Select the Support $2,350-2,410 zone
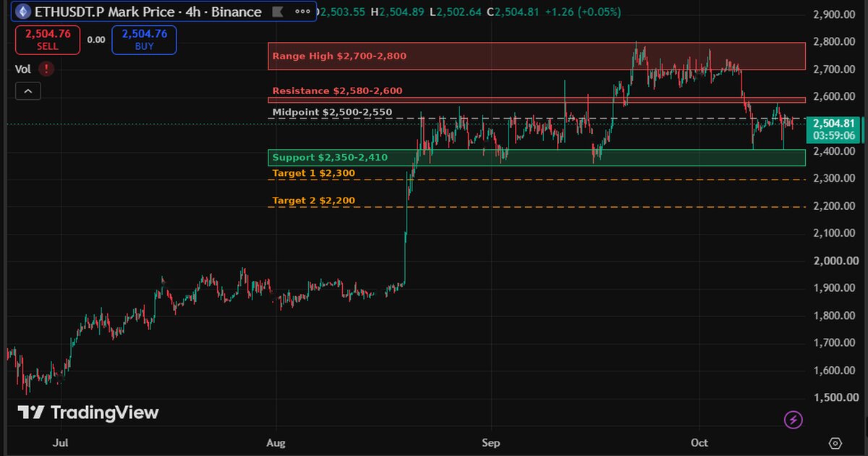Image resolution: width=868 pixels, height=456 pixels. coord(536,157)
